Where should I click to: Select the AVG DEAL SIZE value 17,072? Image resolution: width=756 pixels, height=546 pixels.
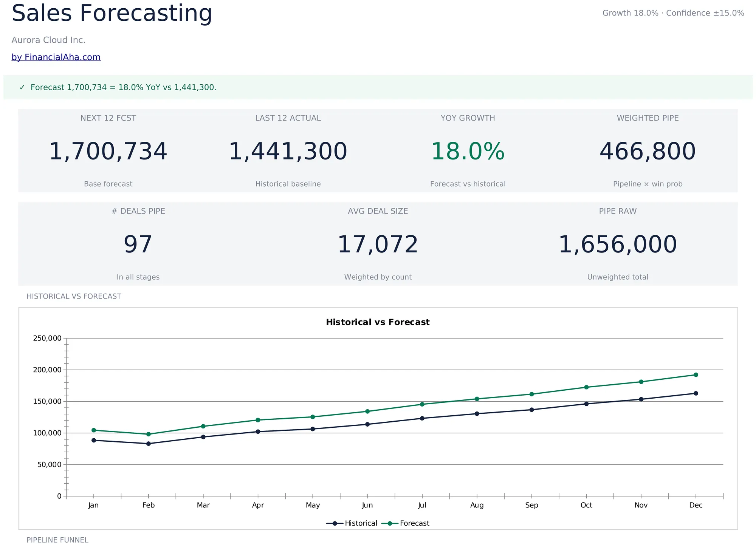[378, 244]
